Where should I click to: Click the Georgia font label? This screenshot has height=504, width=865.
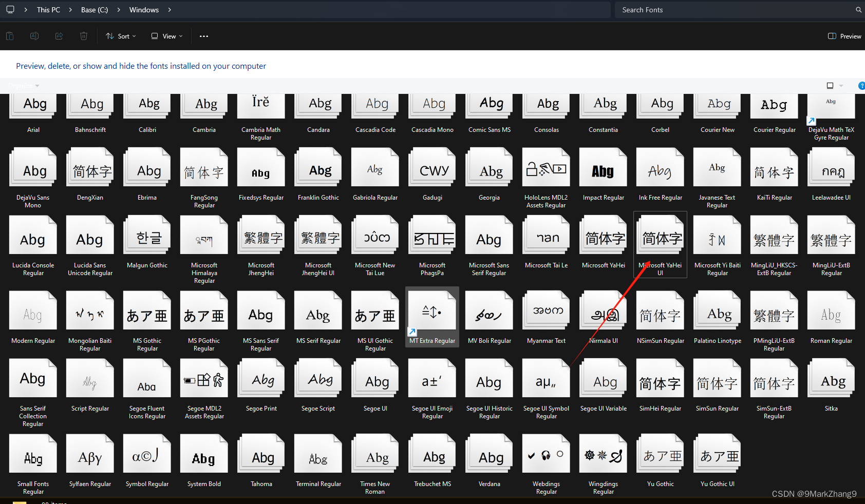490,198
